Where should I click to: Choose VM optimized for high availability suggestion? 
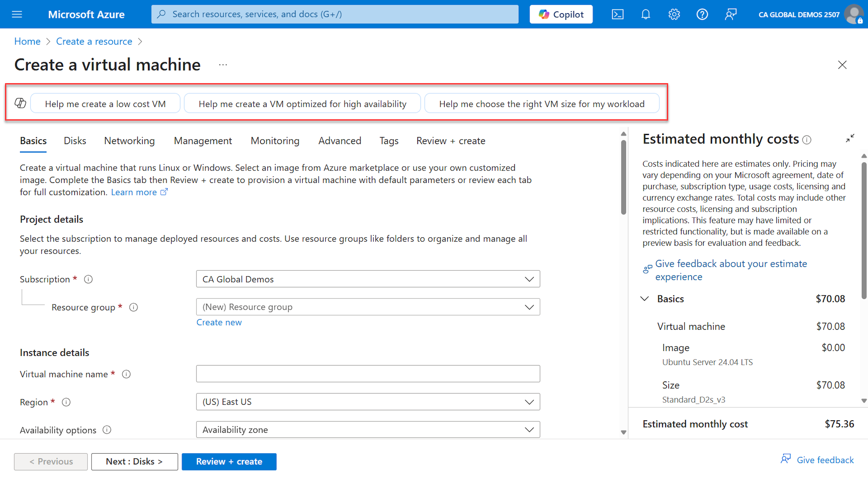click(x=302, y=103)
